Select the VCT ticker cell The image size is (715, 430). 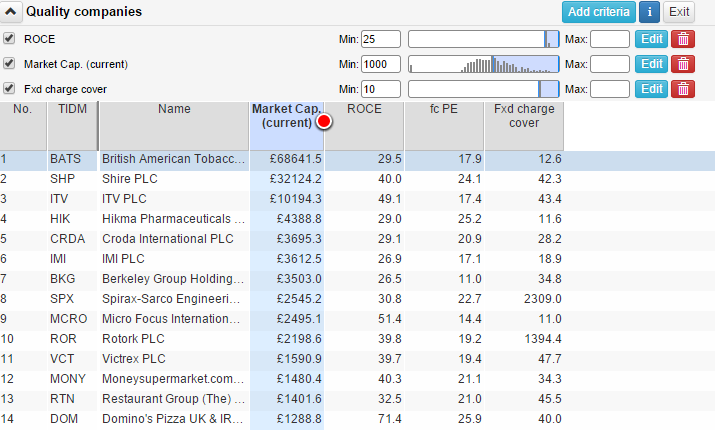click(62, 359)
